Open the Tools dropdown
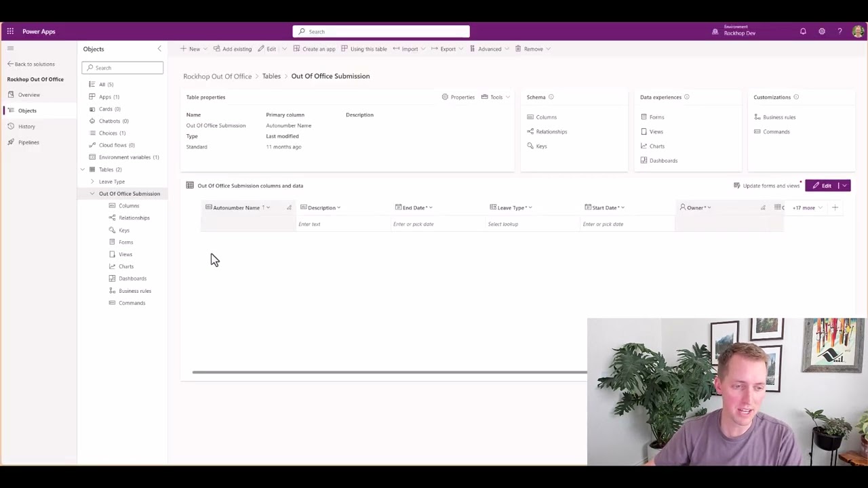The width and height of the screenshot is (868, 488). [496, 97]
